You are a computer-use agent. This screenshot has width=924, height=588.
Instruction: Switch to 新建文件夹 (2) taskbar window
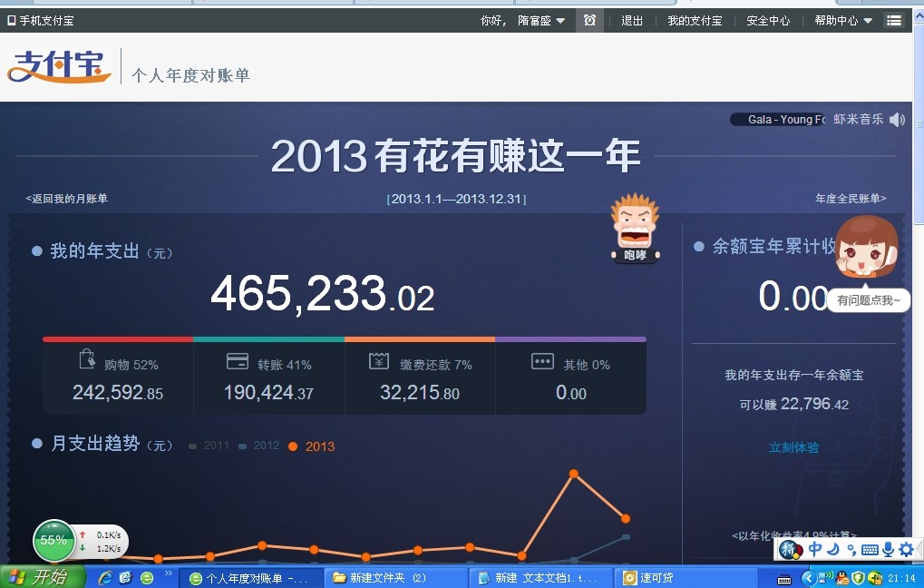coord(395,578)
